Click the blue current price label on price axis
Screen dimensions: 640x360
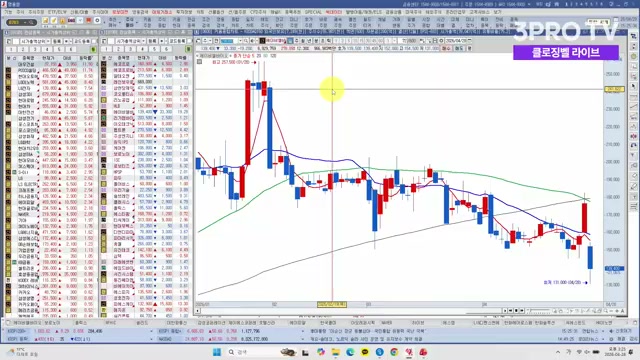click(614, 268)
